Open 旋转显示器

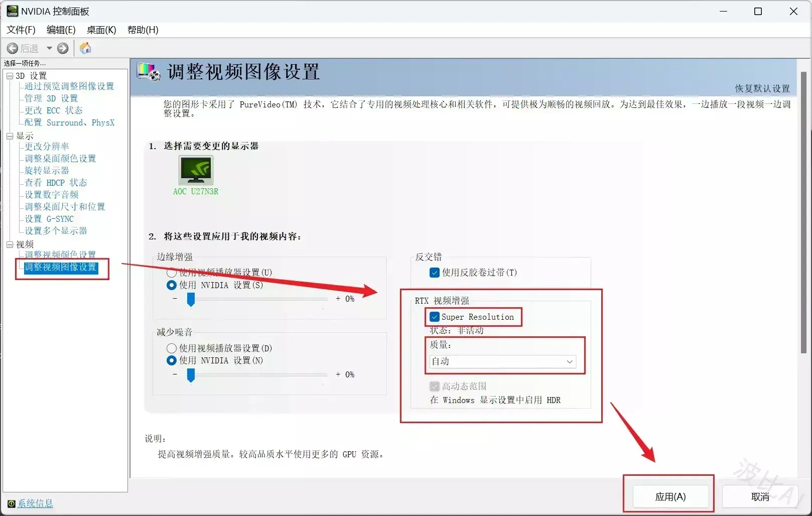click(x=47, y=171)
